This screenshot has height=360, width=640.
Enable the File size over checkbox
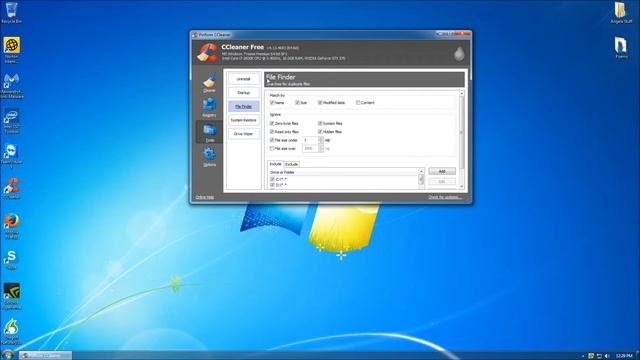click(x=272, y=149)
